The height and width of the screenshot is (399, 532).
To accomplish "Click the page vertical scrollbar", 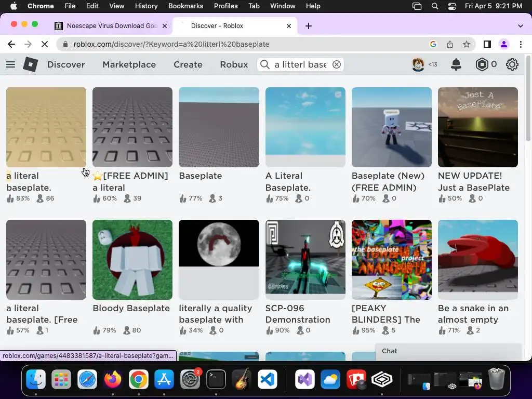I will (x=528, y=98).
